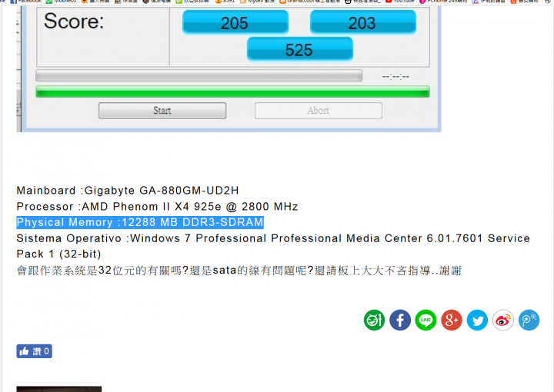554x392 pixels.
Task: Click the highlighted "Physical Memory :12288 MB DDR3-SDRAM" line
Action: point(140,222)
